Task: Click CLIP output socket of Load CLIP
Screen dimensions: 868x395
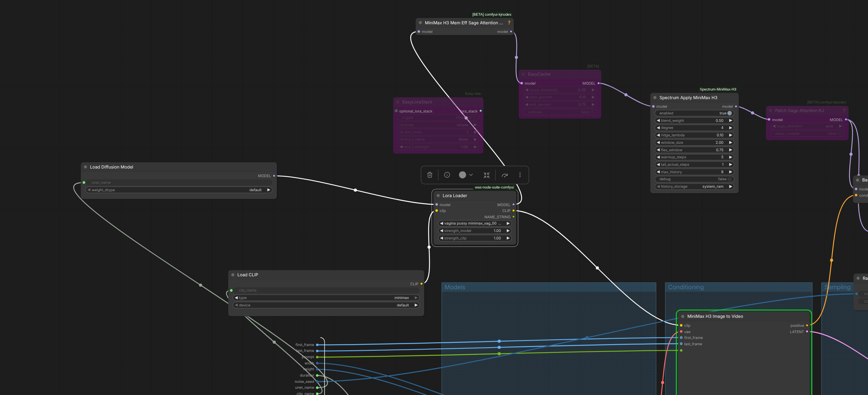Action: click(421, 284)
